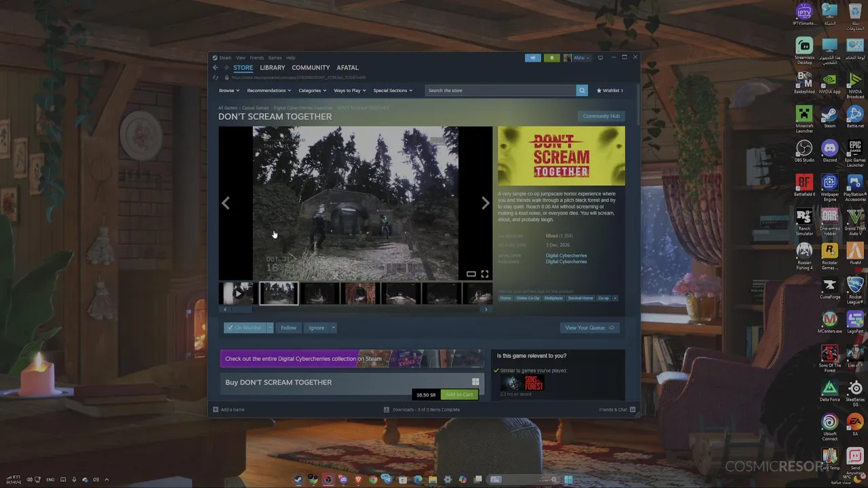Open the CurseForge desktop shortcut
This screenshot has height=488, width=868.
coord(829,289)
